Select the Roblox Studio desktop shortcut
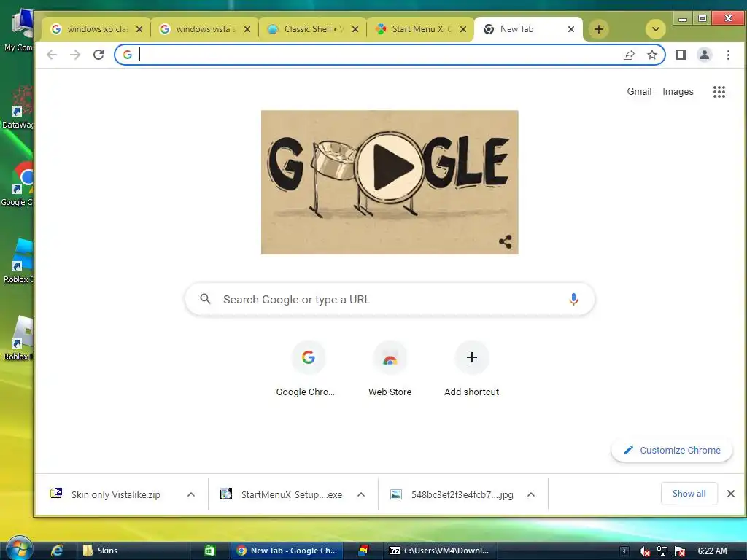 tap(18, 262)
